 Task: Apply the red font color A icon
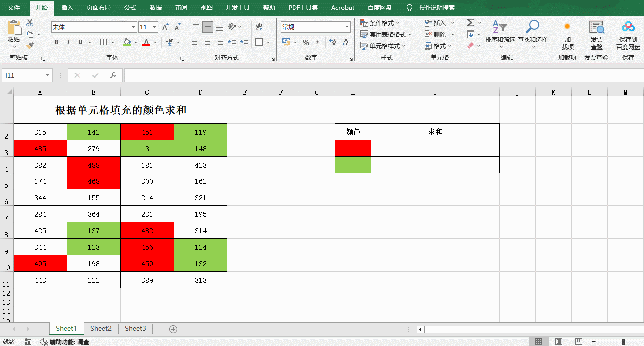tap(146, 42)
